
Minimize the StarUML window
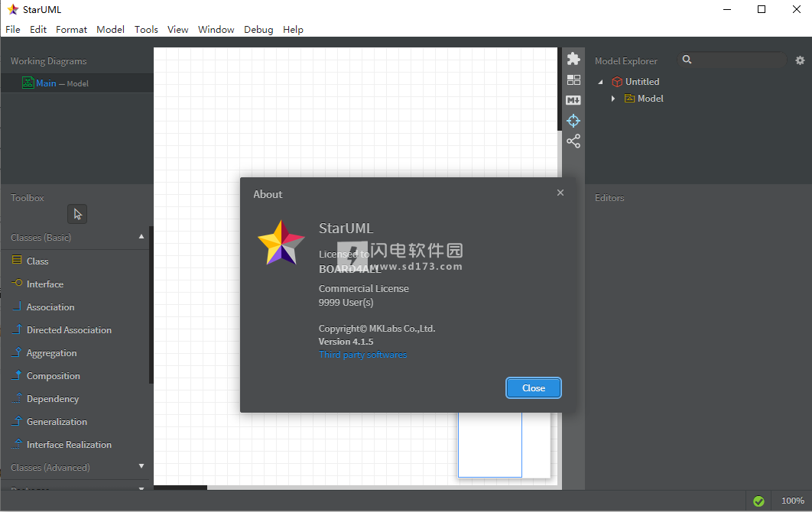point(727,9)
